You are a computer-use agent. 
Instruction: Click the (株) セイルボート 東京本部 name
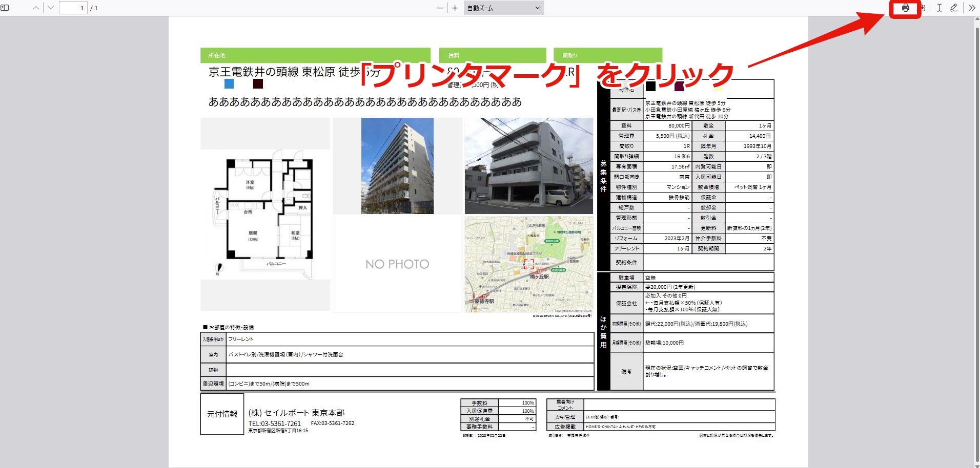point(296,413)
